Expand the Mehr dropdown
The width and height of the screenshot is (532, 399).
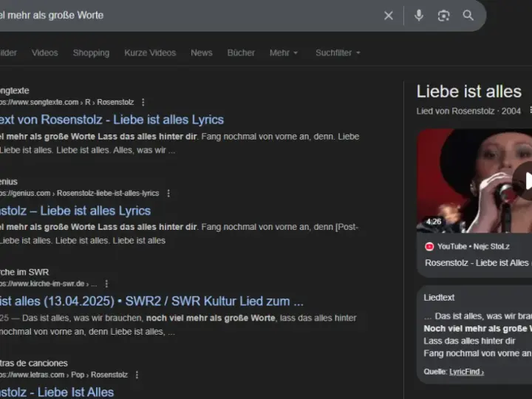pos(284,52)
